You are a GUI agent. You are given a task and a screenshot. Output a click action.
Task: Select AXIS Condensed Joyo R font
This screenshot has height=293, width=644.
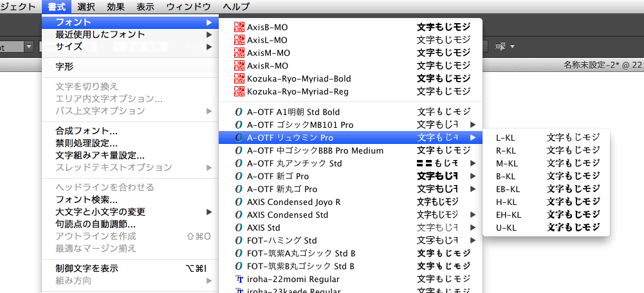351,202
